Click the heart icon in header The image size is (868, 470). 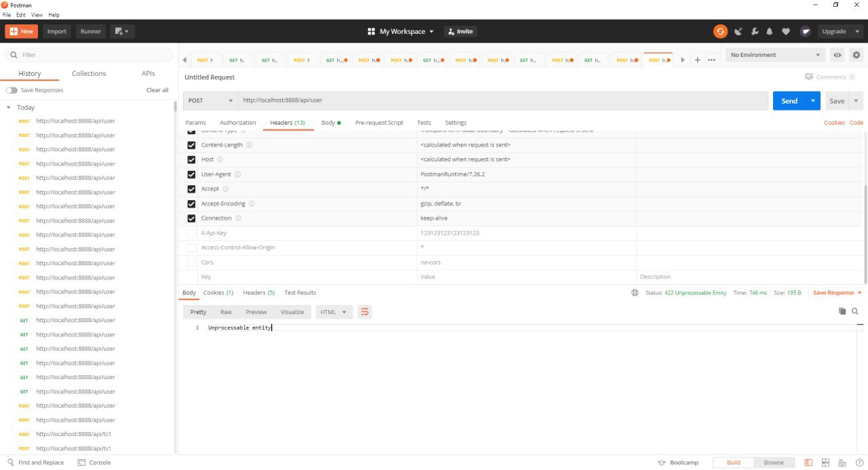tap(786, 31)
